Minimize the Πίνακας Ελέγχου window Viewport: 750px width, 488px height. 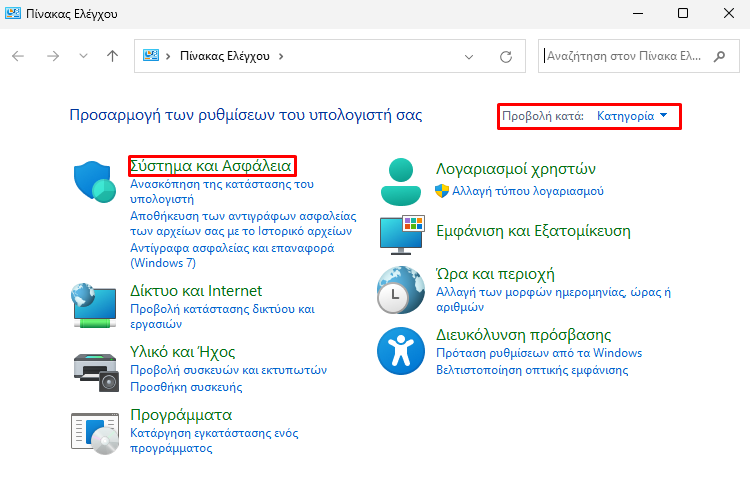coord(638,13)
